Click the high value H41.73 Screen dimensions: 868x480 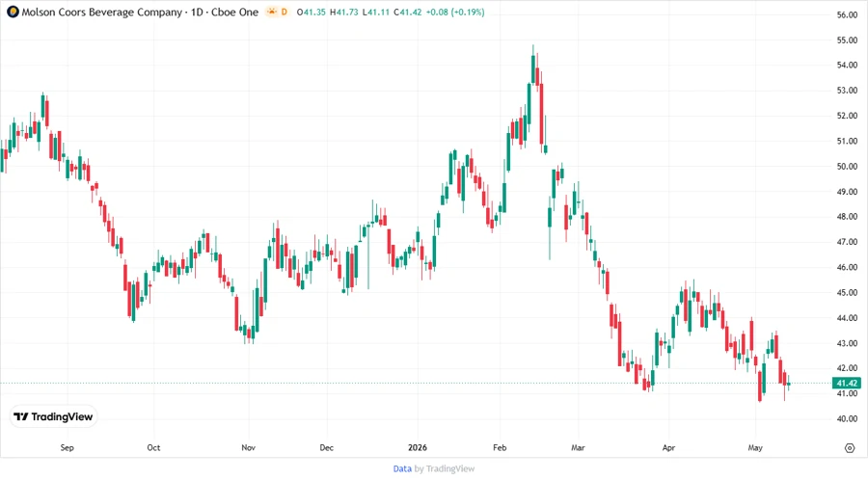tap(343, 12)
